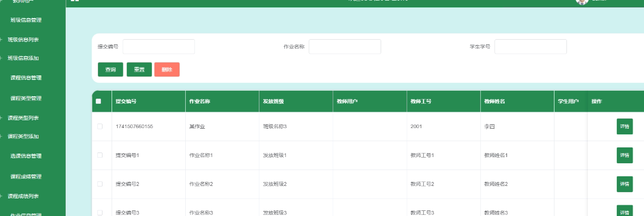Click the 教师姓名2 cell

496,184
